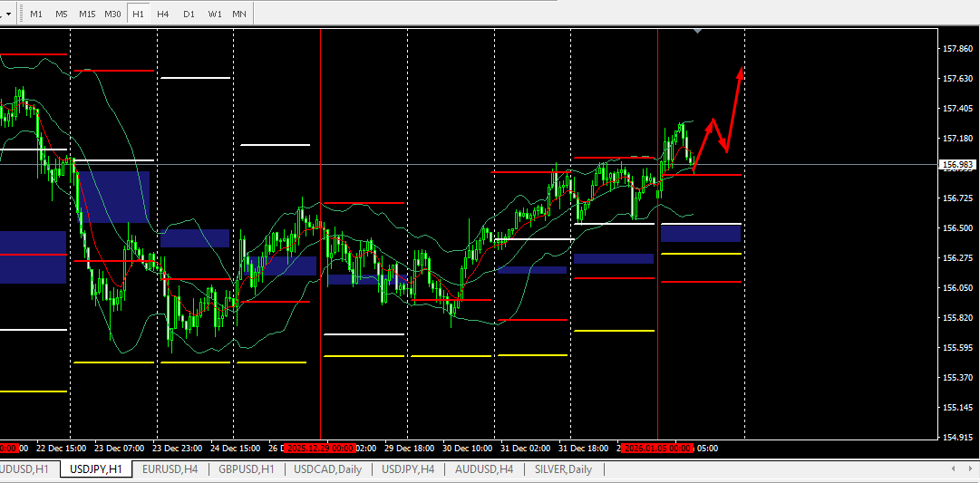Click the 154.915 price scale value
980x483 pixels.
pyautogui.click(x=957, y=438)
